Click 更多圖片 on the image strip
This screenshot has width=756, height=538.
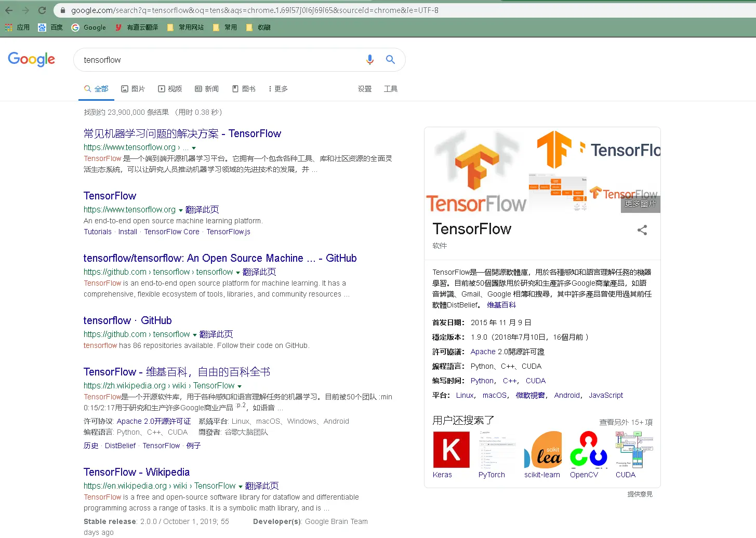tap(640, 204)
